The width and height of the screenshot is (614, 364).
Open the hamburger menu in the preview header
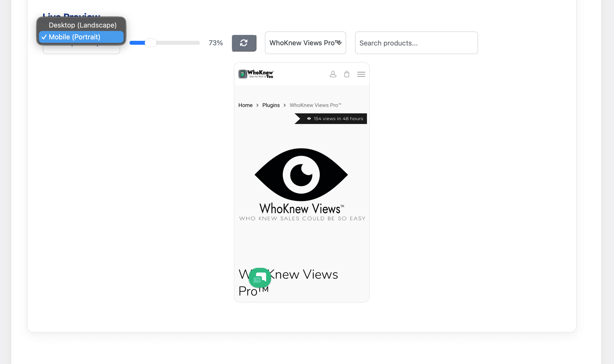pyautogui.click(x=361, y=74)
